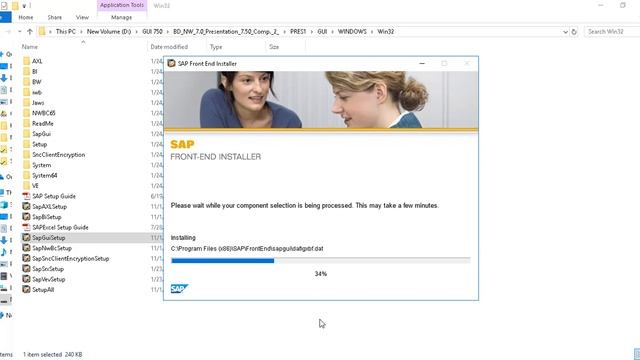Image resolution: width=640 pixels, height=360 pixels.
Task: Open the BW folder
Action: [x=36, y=82]
